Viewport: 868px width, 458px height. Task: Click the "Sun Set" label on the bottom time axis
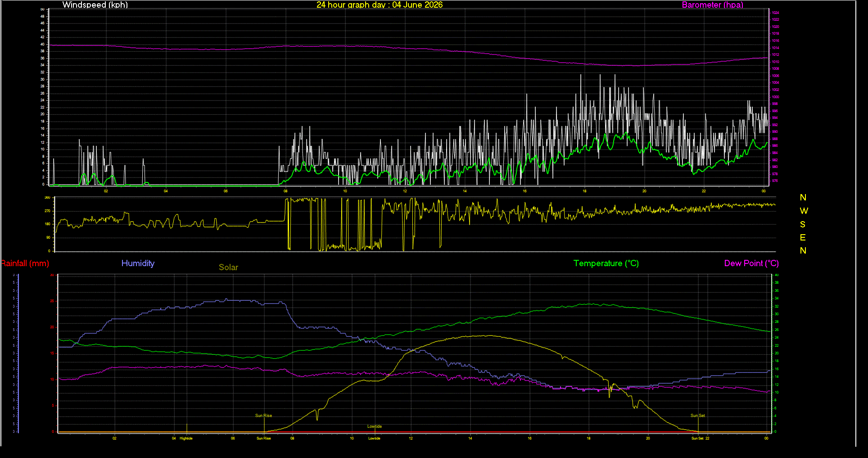pos(697,438)
